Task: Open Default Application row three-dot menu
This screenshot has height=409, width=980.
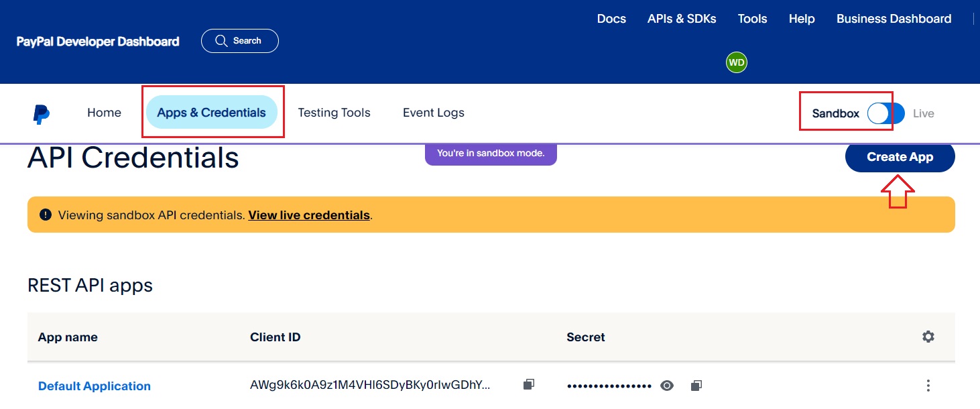Action: click(x=928, y=386)
